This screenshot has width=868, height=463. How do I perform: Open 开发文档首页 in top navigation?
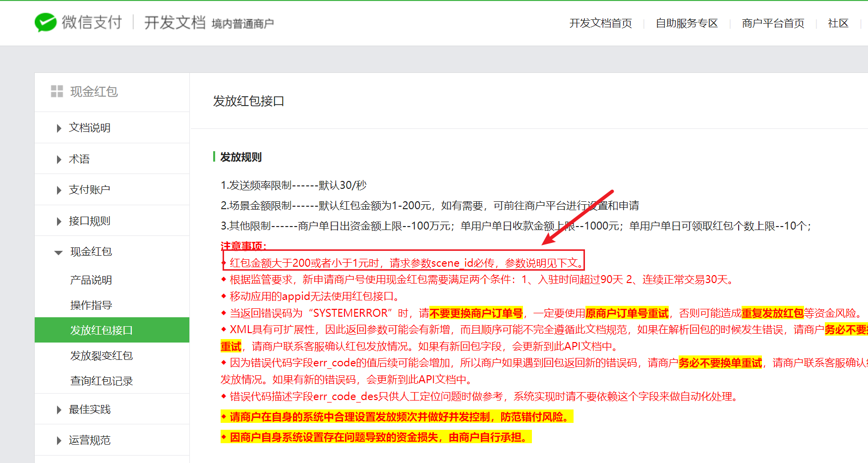tap(600, 23)
